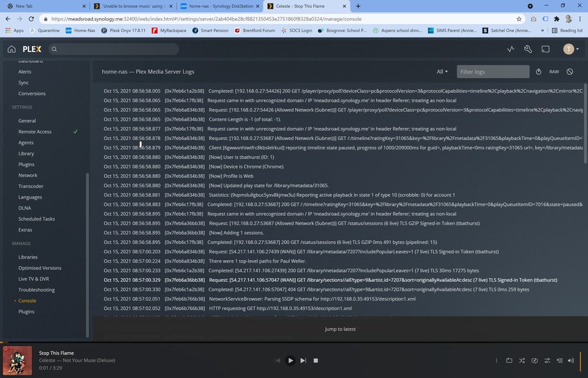The width and height of the screenshot is (588, 378).
Task: Toggle repeat in the player bar
Action: click(509, 361)
